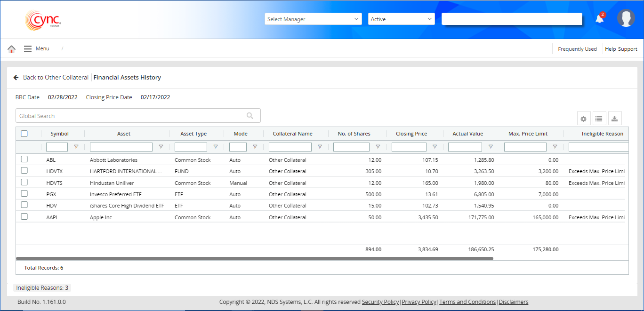Toggle the select-all header checkbox
The height and width of the screenshot is (311, 644).
(24, 134)
